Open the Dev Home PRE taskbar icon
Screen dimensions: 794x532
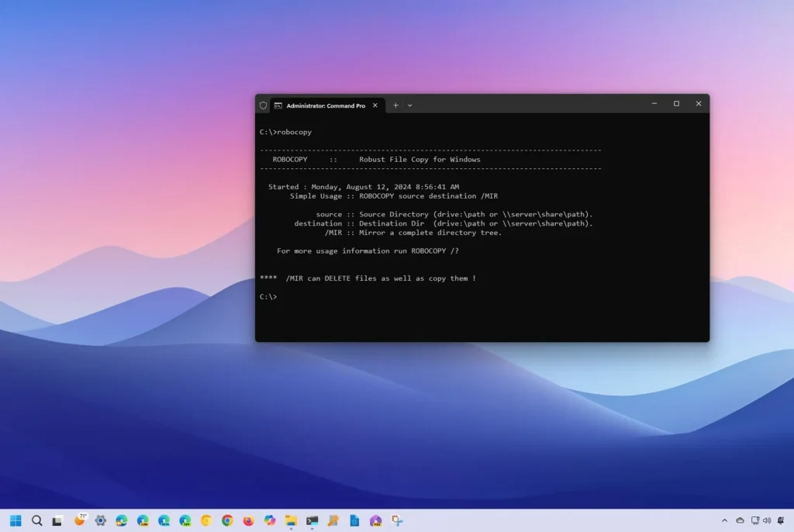coord(376,520)
